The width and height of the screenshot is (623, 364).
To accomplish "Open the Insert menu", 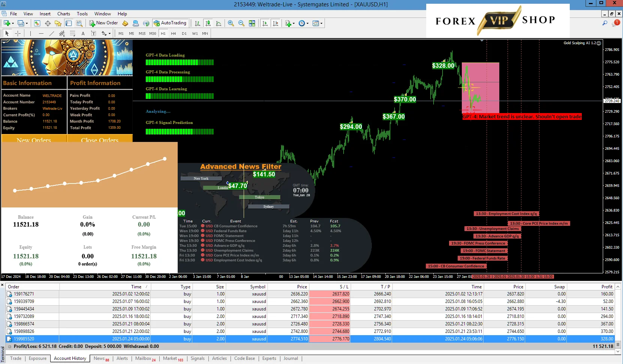I will [x=45, y=13].
